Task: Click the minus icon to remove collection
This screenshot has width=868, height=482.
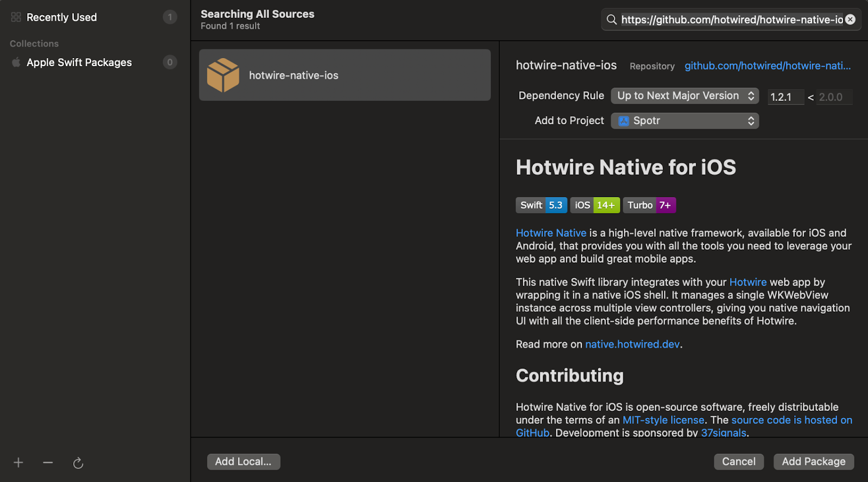Action: point(48,462)
